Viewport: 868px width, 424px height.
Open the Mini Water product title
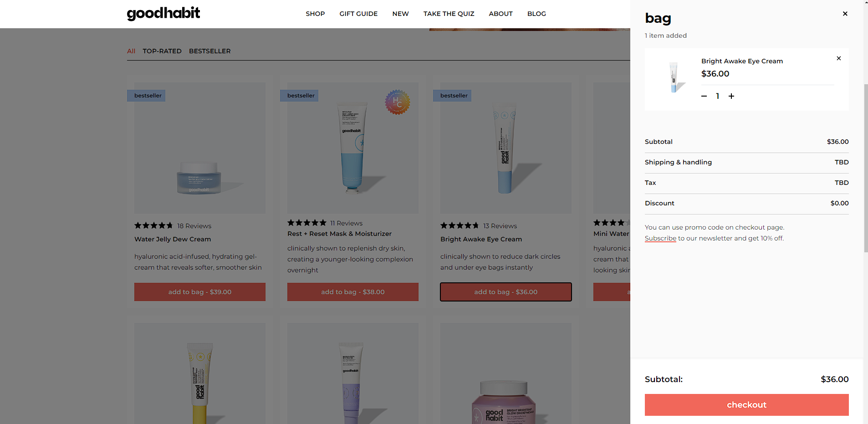(612, 234)
